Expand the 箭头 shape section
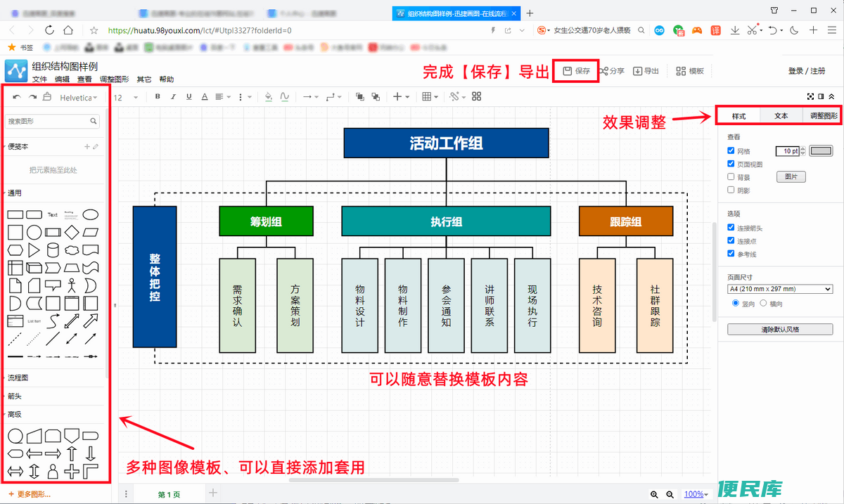 [15, 396]
